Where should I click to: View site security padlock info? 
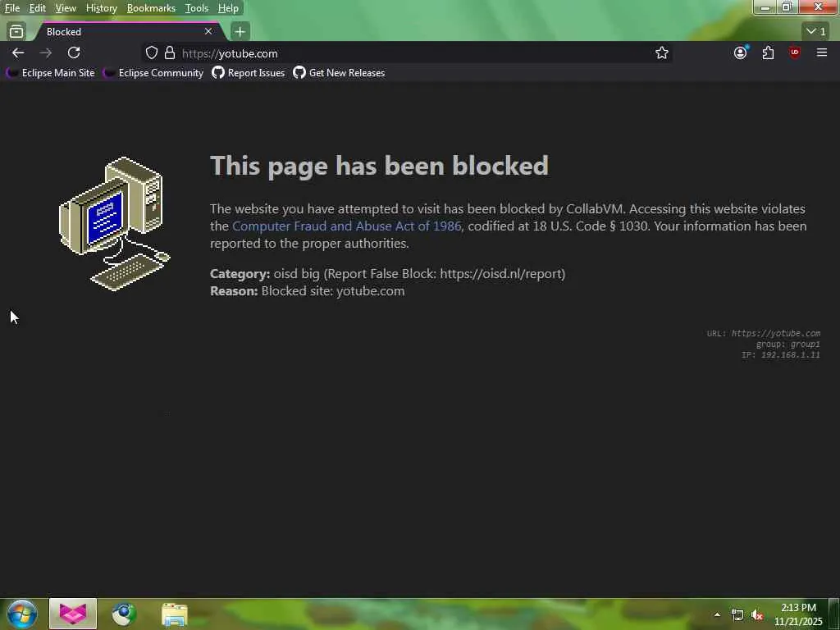170,53
